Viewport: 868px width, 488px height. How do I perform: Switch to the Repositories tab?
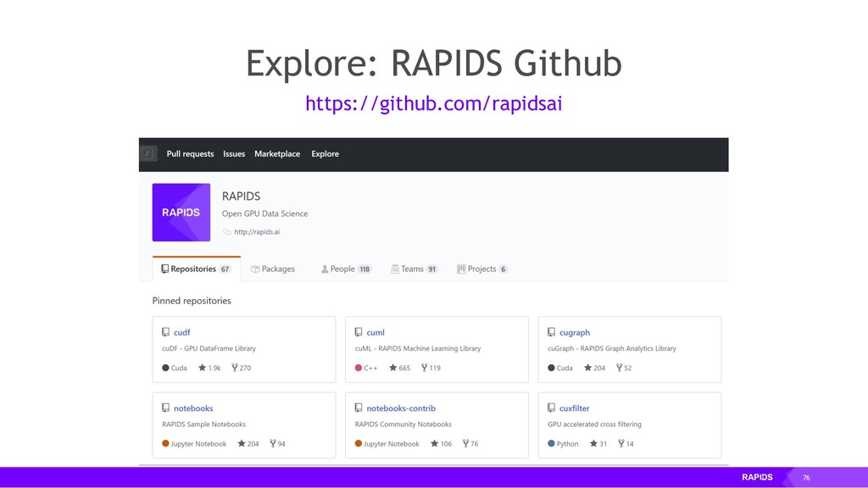coord(197,269)
